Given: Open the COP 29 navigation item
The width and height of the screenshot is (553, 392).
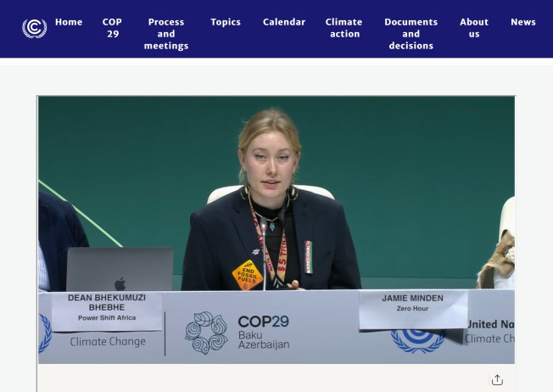Looking at the screenshot, I should coord(112,28).
